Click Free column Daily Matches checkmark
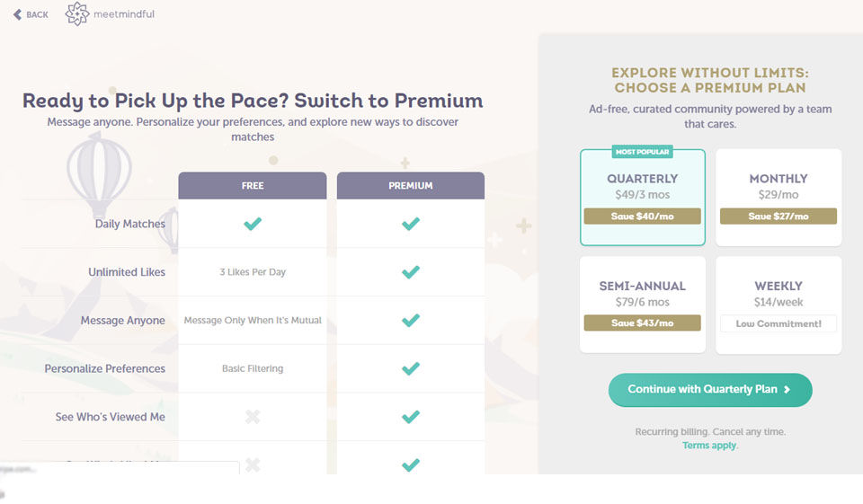This screenshot has width=863, height=504. click(x=253, y=224)
